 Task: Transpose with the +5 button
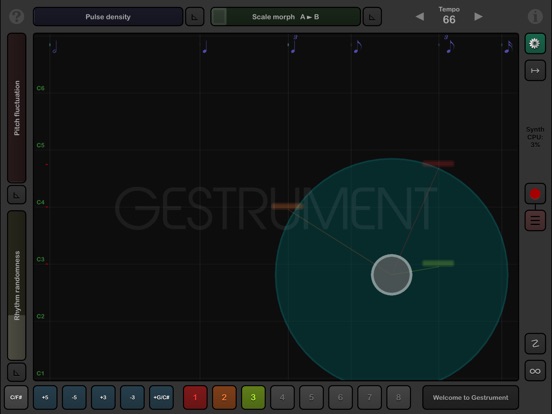(x=45, y=397)
